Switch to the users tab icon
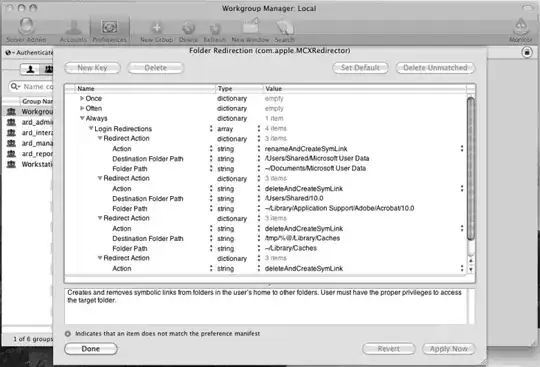Screen dimensions: 540x367 (x=30, y=69)
